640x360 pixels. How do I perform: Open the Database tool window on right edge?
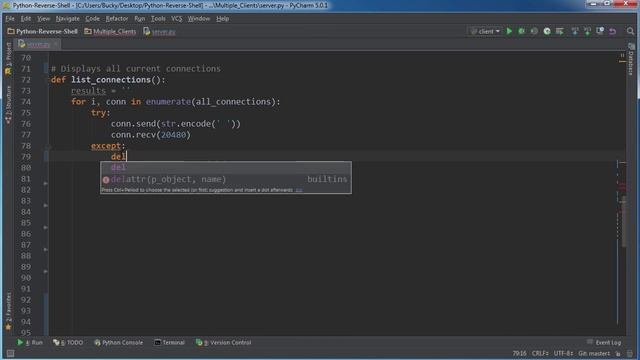point(631,60)
